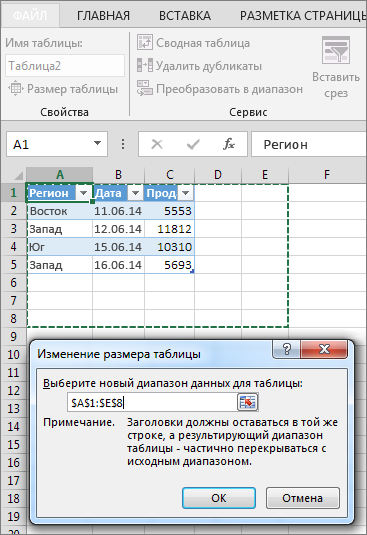Select column header A

coord(60,175)
